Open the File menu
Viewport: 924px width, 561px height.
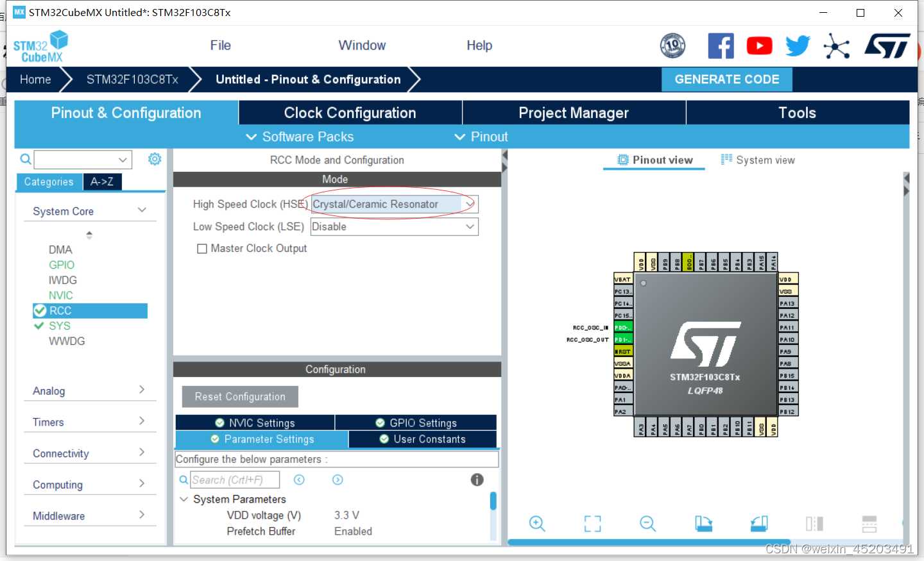[x=220, y=46]
